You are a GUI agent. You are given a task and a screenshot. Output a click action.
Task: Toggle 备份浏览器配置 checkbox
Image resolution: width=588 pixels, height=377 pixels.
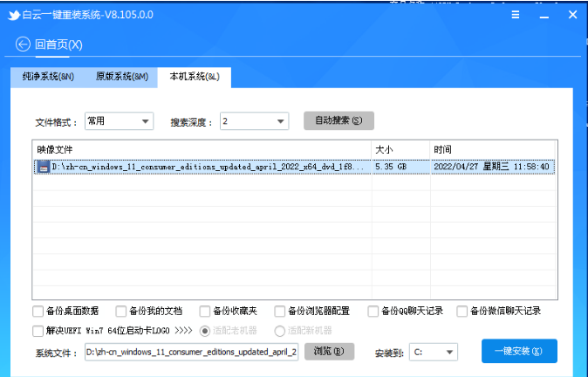pyautogui.click(x=279, y=311)
